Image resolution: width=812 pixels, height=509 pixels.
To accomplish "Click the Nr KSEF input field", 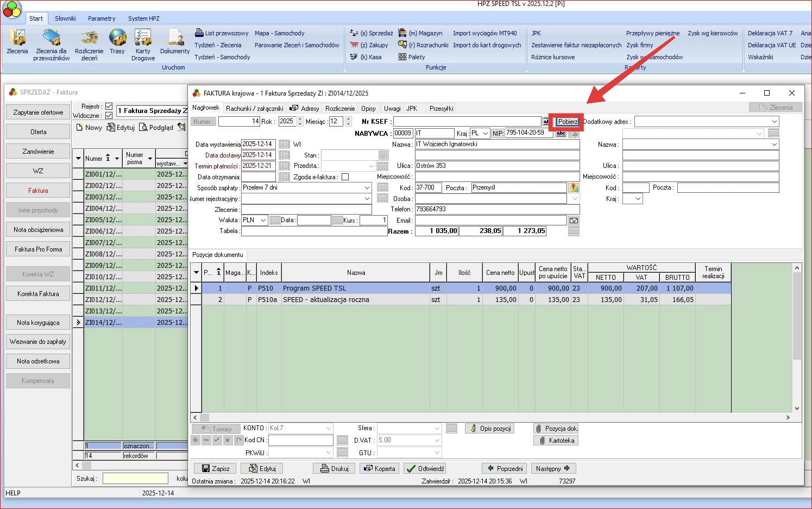I will click(467, 122).
